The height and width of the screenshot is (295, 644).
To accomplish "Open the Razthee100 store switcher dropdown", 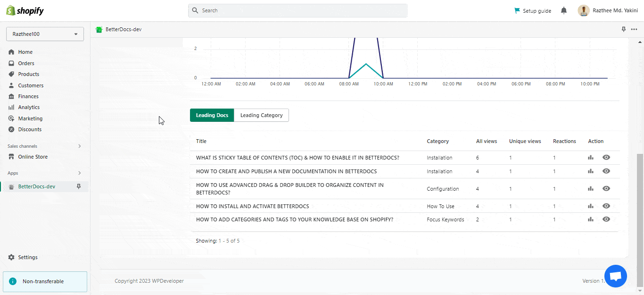I will tap(45, 34).
